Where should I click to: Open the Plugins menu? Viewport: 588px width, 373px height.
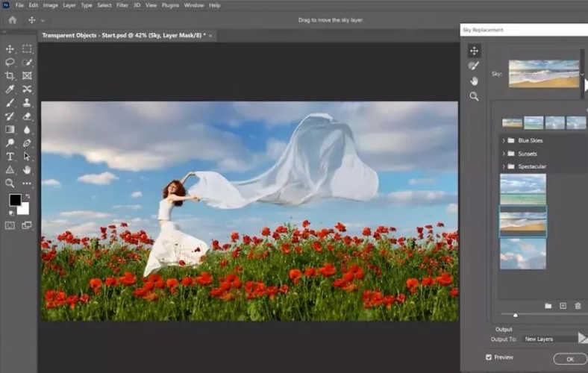(170, 5)
